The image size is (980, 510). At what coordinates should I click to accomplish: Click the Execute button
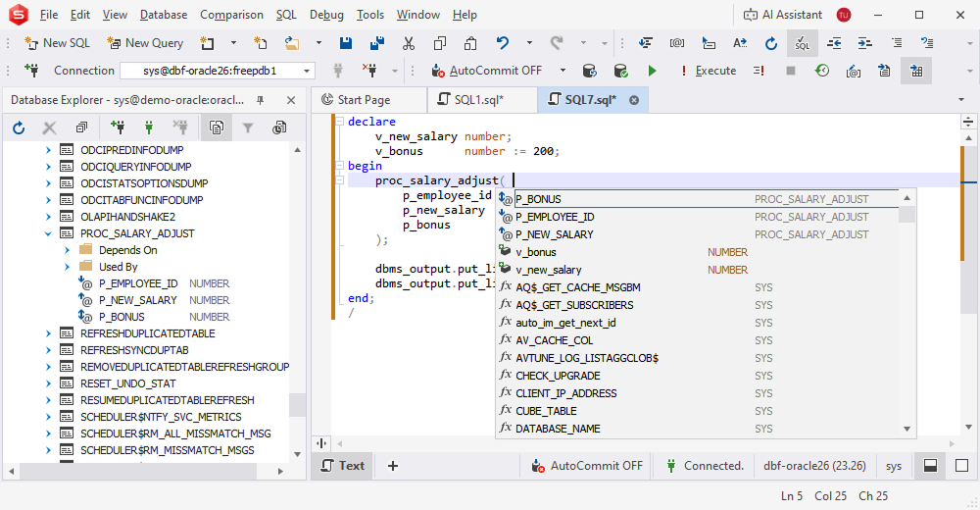coord(707,71)
